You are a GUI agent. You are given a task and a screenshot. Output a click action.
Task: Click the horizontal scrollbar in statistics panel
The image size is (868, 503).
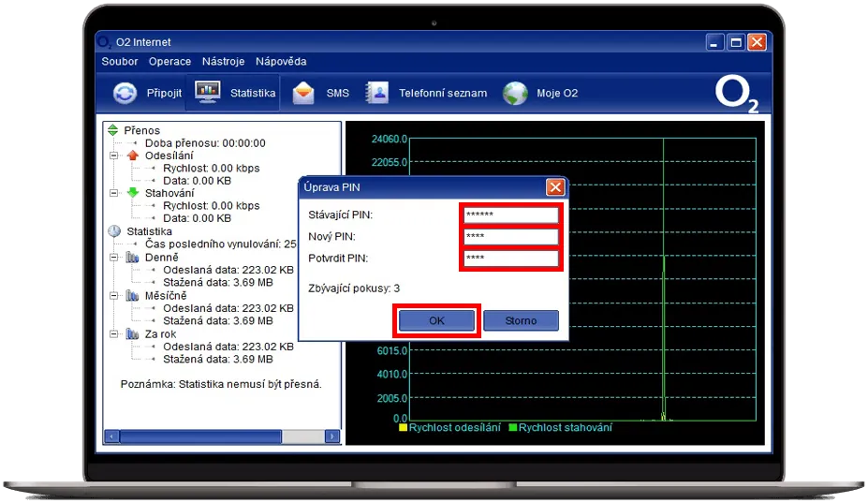200,436
